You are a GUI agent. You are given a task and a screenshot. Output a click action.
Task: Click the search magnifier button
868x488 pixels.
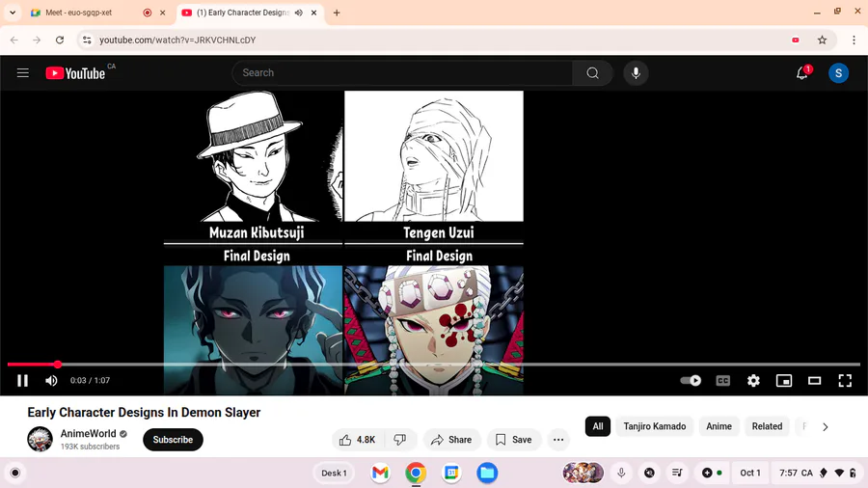tap(592, 73)
